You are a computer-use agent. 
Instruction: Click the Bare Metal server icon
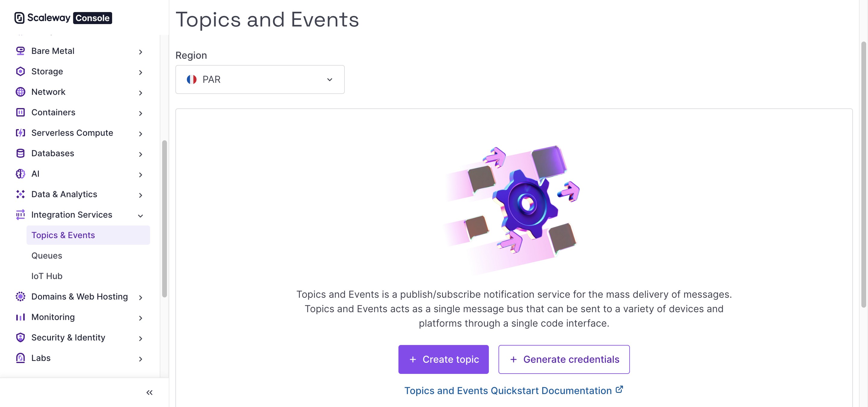click(x=20, y=51)
